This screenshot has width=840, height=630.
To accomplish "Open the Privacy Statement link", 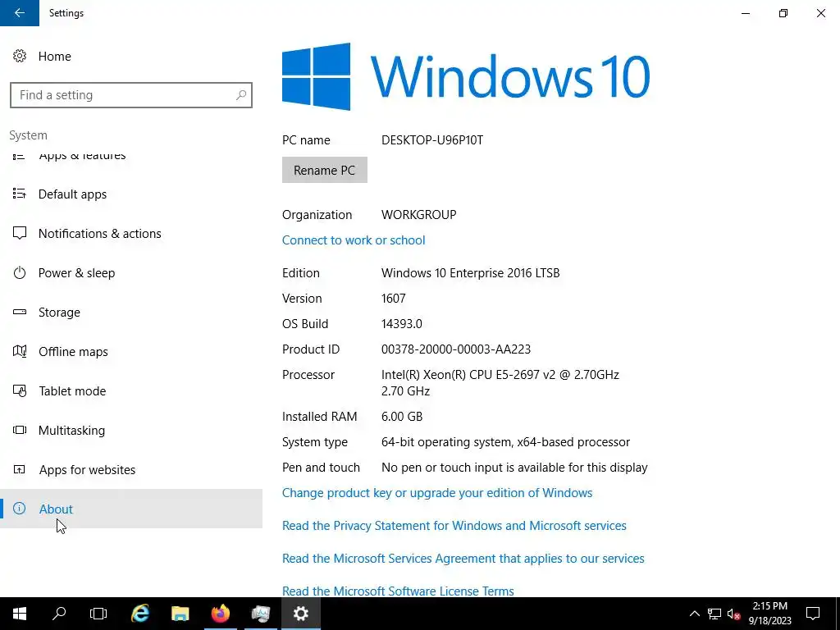I will (454, 526).
